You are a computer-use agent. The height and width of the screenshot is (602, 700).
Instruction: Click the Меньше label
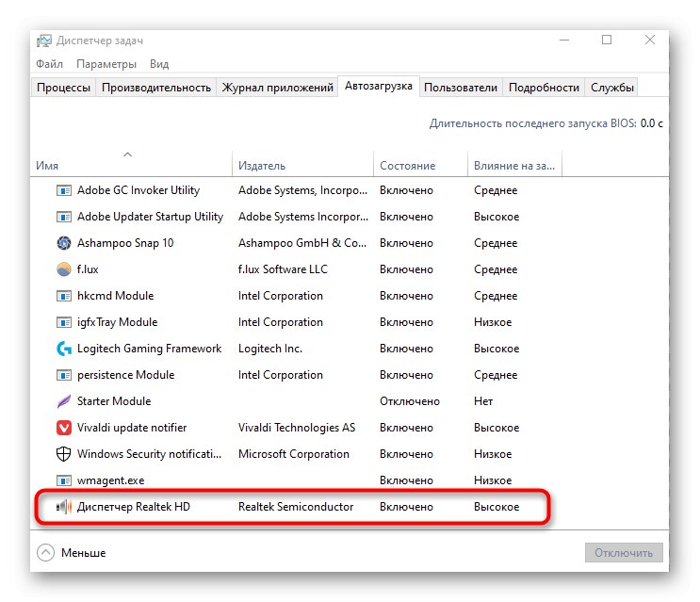(x=84, y=553)
